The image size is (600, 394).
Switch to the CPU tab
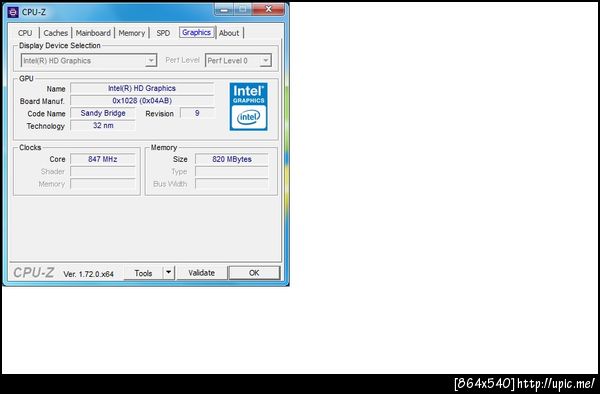coord(25,33)
